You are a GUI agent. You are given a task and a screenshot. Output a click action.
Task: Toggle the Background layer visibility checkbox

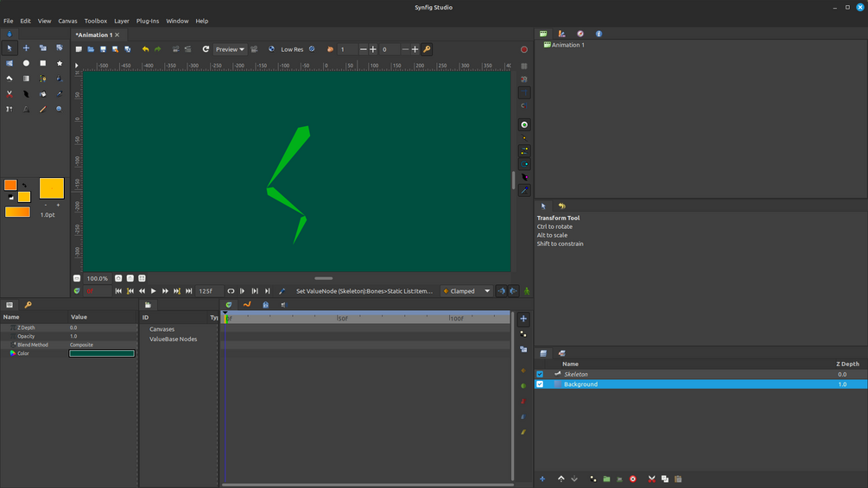540,384
